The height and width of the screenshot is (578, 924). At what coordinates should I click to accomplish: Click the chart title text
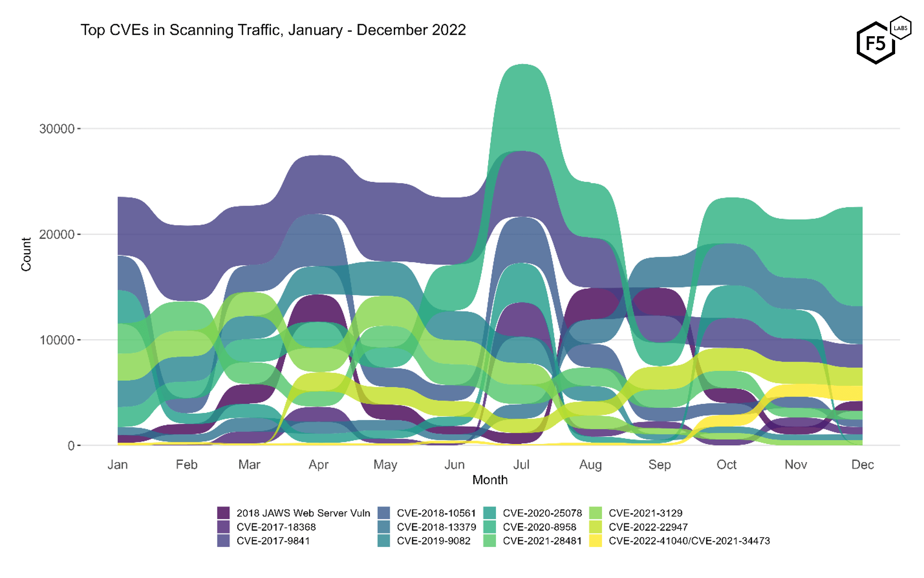[x=273, y=30]
